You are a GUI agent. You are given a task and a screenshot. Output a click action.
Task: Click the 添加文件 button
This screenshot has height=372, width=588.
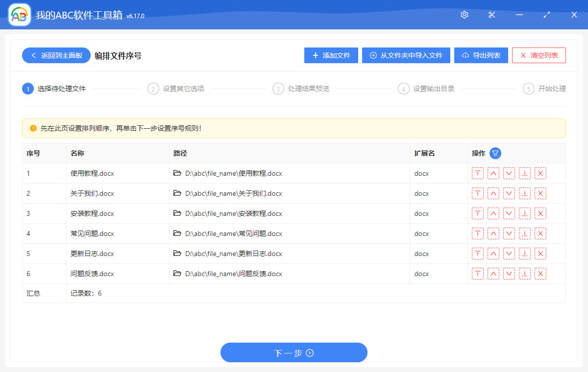(331, 55)
